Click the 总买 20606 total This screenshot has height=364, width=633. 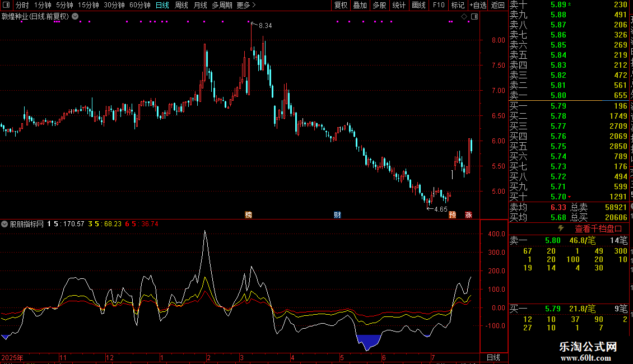click(616, 217)
